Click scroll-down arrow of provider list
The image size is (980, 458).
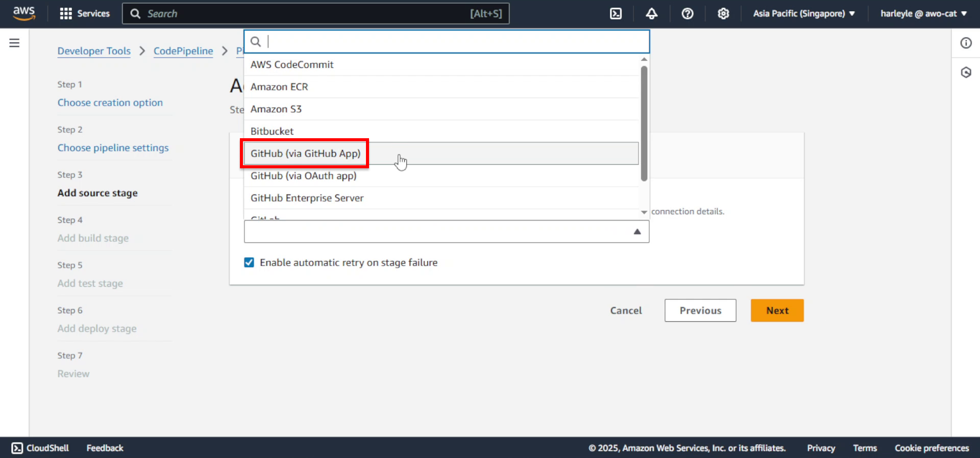[x=644, y=212]
